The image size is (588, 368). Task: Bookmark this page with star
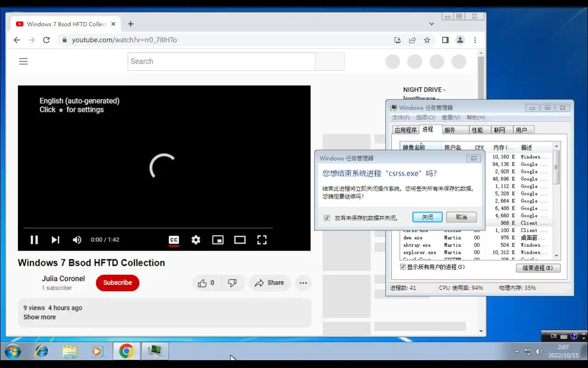point(427,40)
